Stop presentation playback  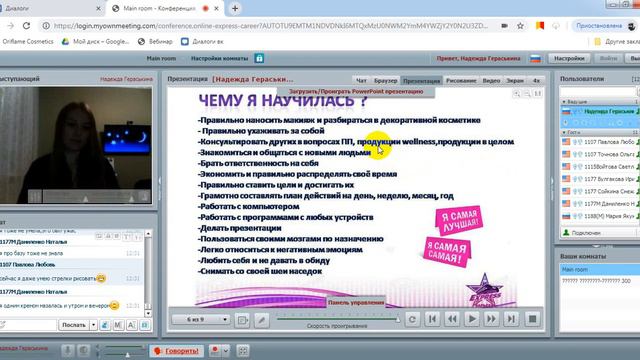pyautogui.click(x=532, y=319)
